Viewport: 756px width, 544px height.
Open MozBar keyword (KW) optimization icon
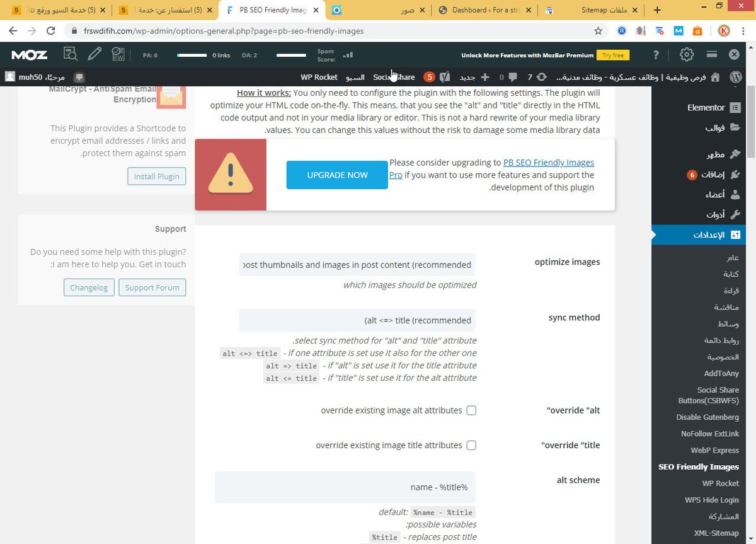[118, 55]
